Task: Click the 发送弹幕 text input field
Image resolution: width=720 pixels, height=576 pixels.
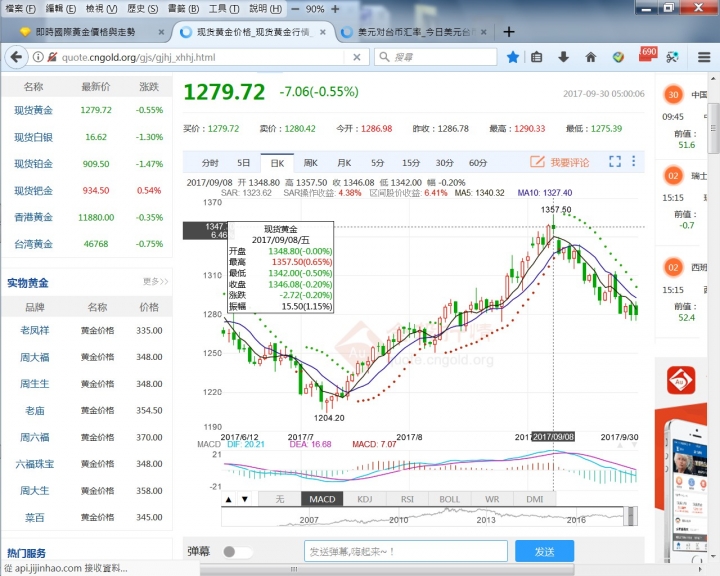Action: click(405, 551)
